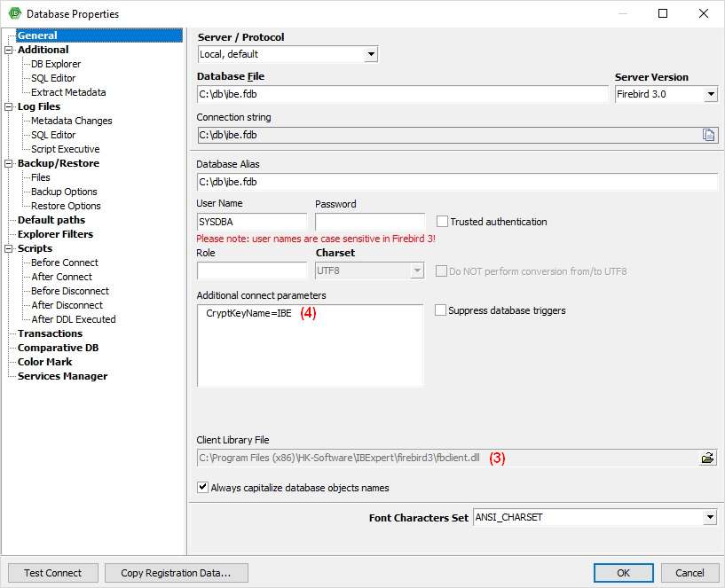Close the Database Properties window
The height and width of the screenshot is (588, 725).
(x=704, y=13)
